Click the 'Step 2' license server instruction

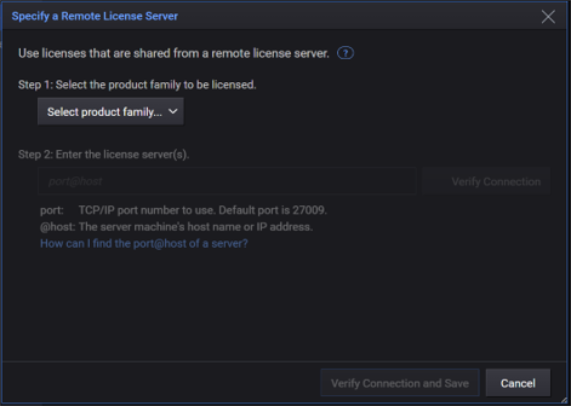[104, 154]
